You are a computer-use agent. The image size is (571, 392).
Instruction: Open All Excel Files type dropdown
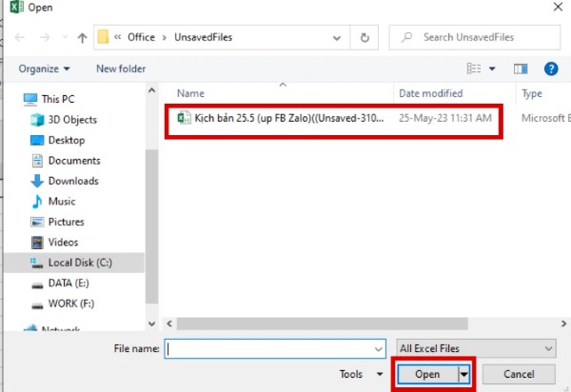(x=478, y=349)
